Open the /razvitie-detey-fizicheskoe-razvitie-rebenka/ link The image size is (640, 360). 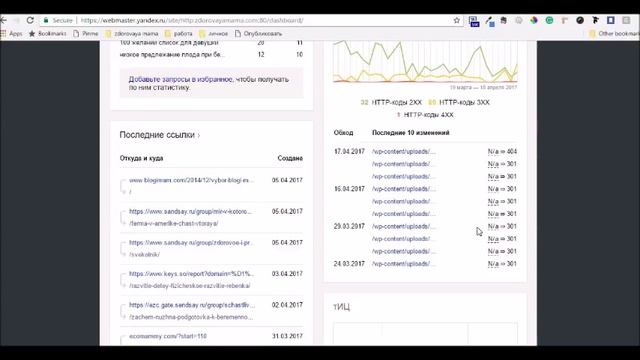(x=190, y=286)
